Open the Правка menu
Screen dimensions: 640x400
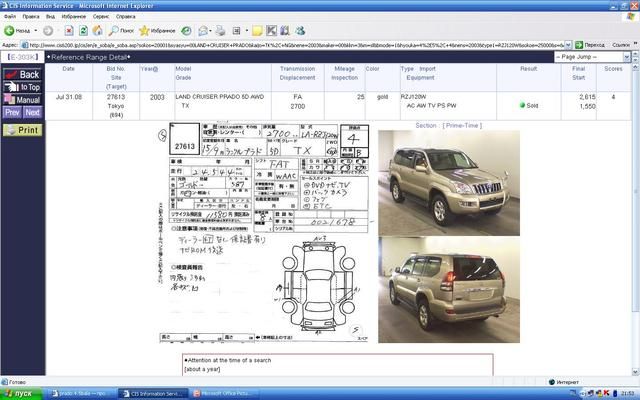click(31, 17)
